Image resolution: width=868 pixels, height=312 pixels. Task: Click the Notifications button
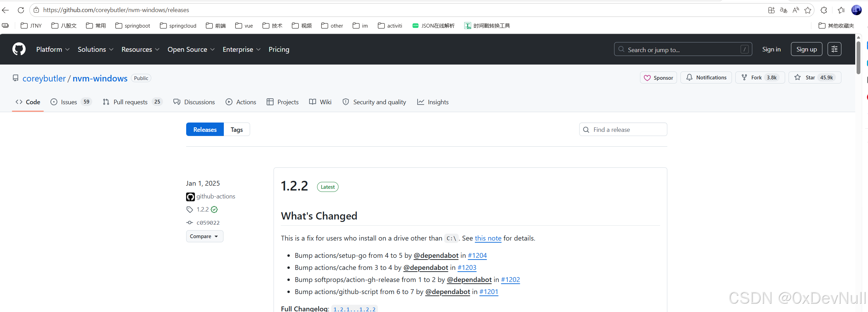(x=706, y=78)
